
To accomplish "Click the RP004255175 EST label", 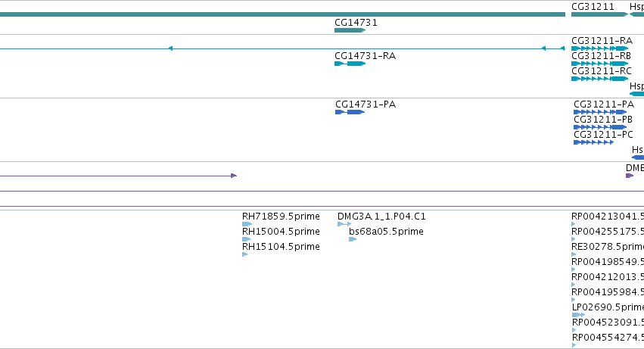I will click(x=608, y=232).
